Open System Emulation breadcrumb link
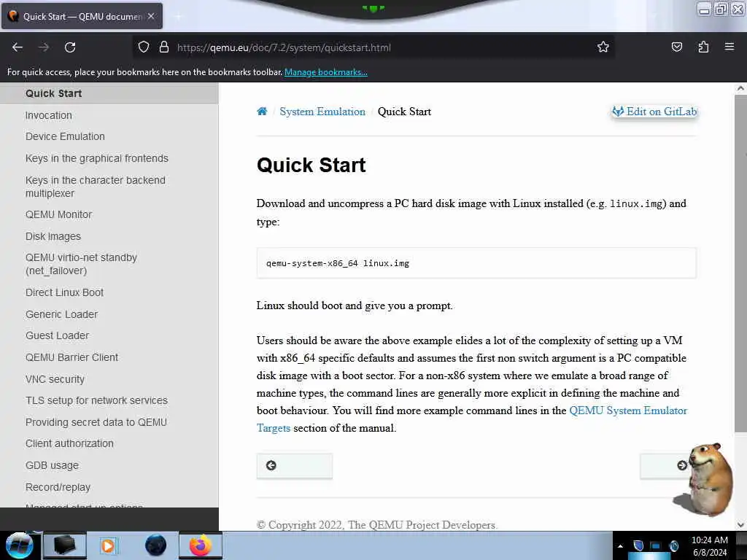This screenshot has width=747, height=560. (x=322, y=112)
